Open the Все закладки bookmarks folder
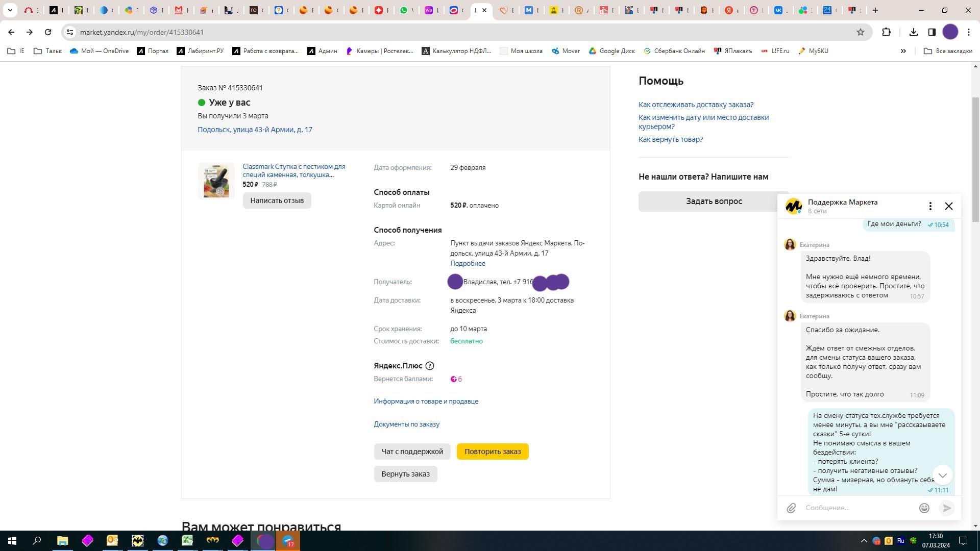This screenshot has width=980, height=551. [948, 51]
